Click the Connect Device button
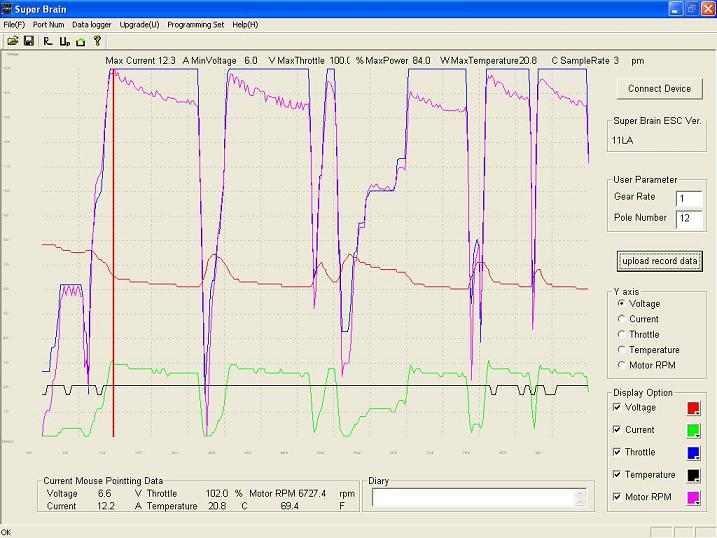Screen dimensions: 717x538 click(x=659, y=89)
